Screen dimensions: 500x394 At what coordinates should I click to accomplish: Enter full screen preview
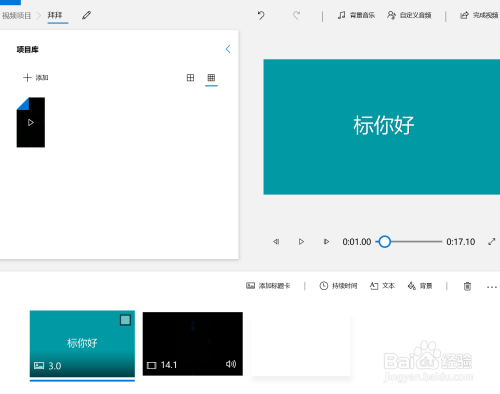492,242
